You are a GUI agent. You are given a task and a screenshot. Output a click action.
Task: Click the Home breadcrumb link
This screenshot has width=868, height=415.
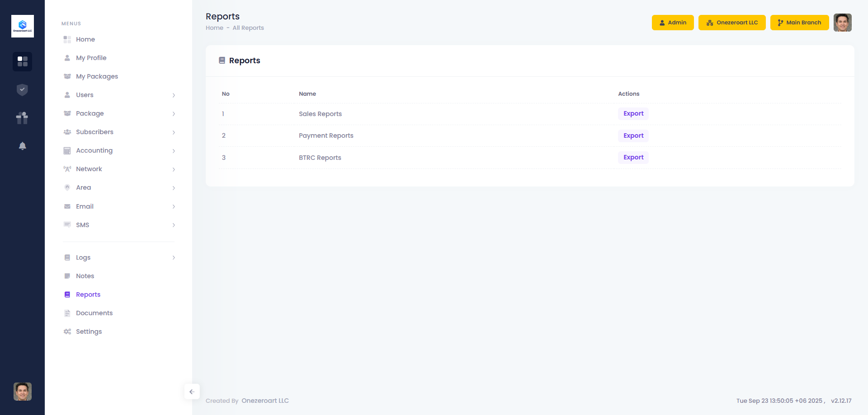click(x=214, y=28)
